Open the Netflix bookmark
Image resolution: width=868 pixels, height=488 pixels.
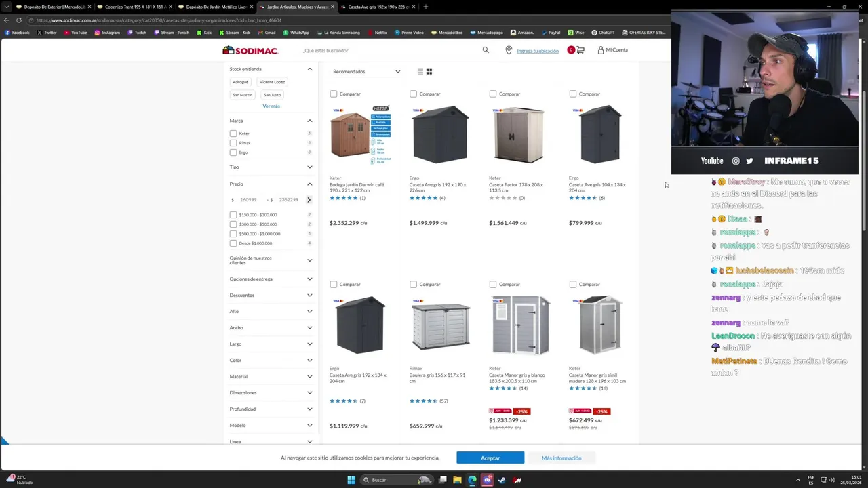(x=377, y=33)
